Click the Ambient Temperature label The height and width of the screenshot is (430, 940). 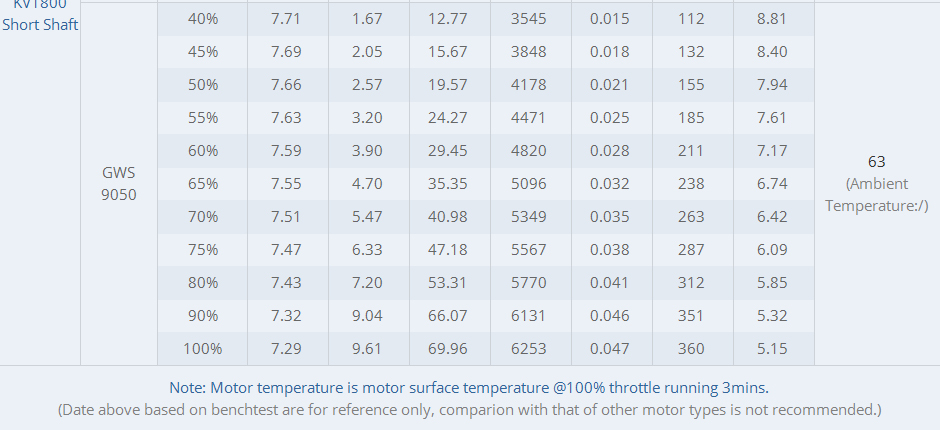(876, 195)
